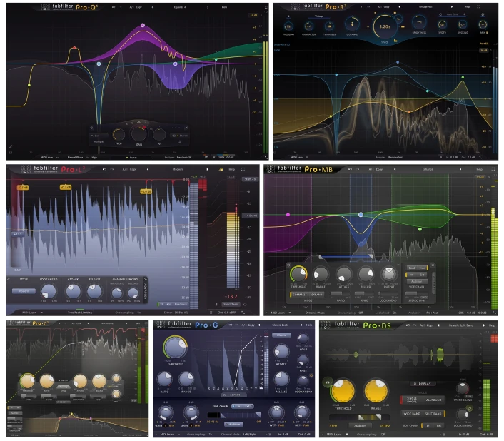Click the undo arrow in Pro-L 2

coord(104,169)
